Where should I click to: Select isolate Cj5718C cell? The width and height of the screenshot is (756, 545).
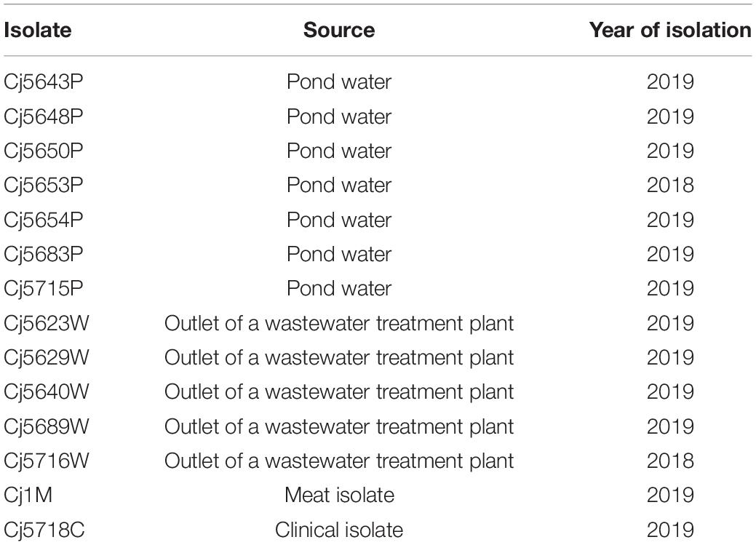[44, 530]
